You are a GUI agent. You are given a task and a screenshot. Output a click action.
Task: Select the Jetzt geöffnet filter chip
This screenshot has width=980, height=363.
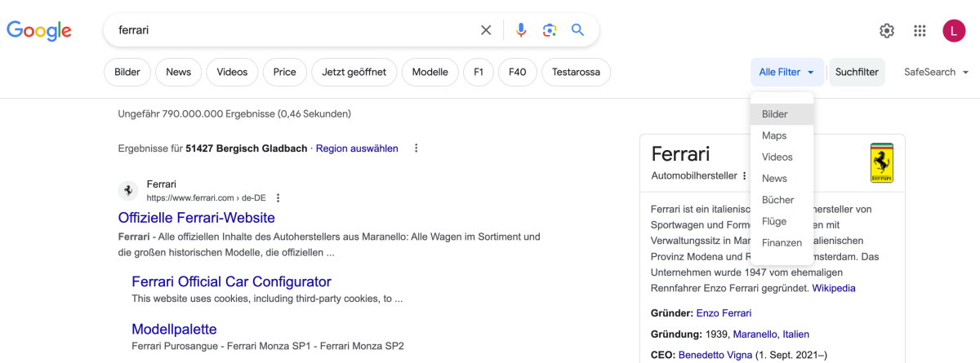pyautogui.click(x=354, y=72)
